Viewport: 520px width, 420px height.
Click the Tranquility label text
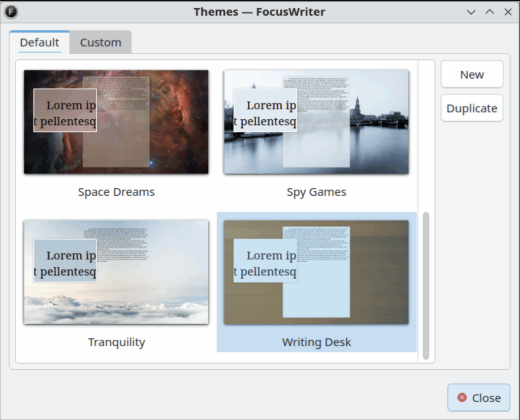coord(116,342)
